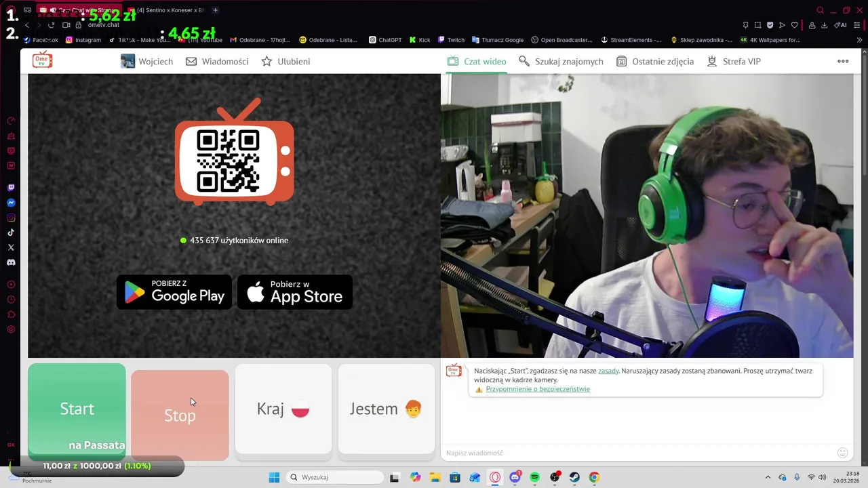Screen dimensions: 868x488
Task: Open Messenger in the browser sidebar
Action: (x=11, y=203)
